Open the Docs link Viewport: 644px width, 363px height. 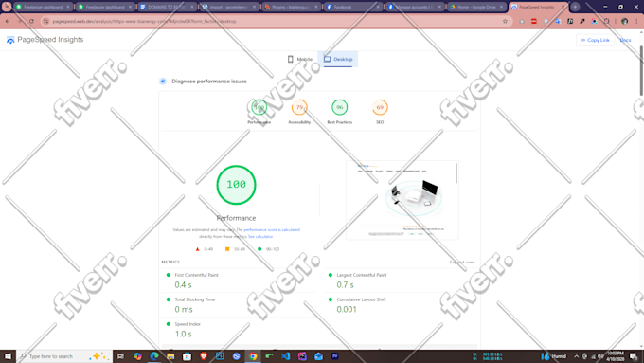click(x=625, y=40)
